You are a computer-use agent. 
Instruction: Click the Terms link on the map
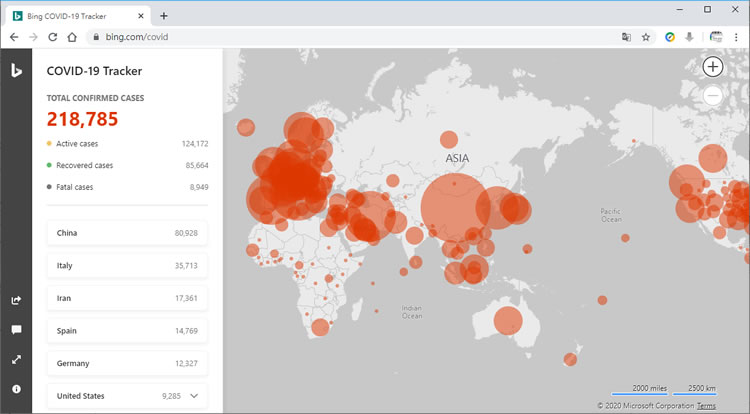point(706,405)
